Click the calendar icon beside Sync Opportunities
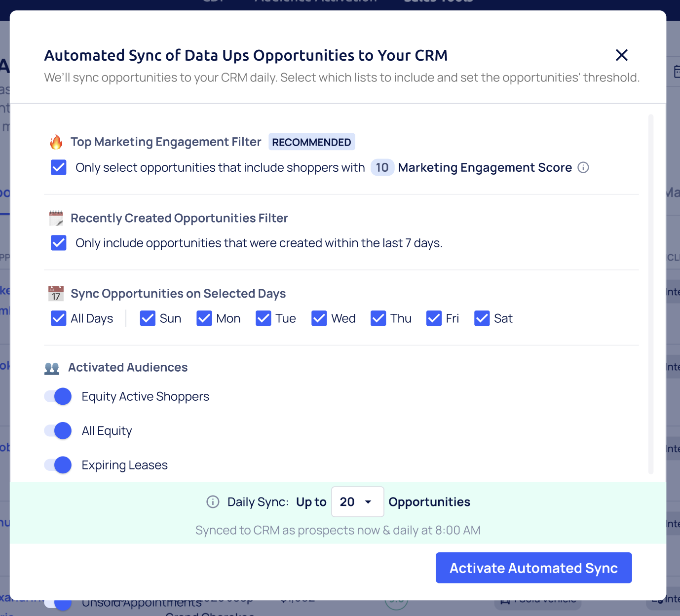Viewport: 680px width, 616px height. (x=56, y=294)
